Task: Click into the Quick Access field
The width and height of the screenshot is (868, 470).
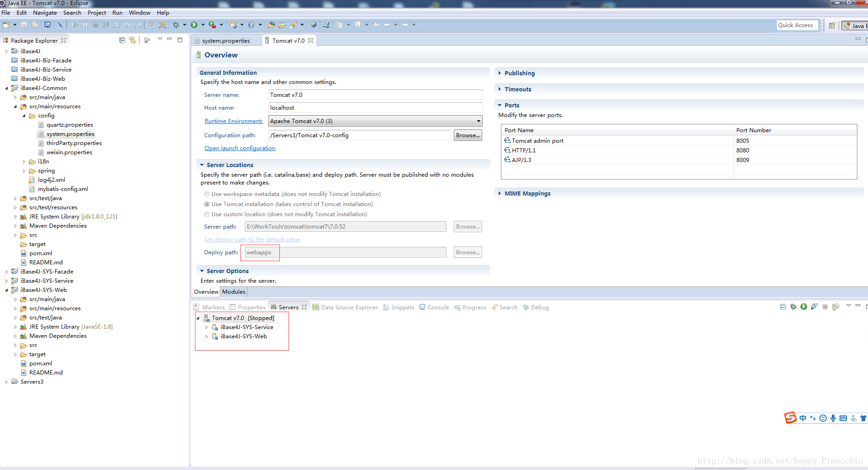Action: point(797,25)
